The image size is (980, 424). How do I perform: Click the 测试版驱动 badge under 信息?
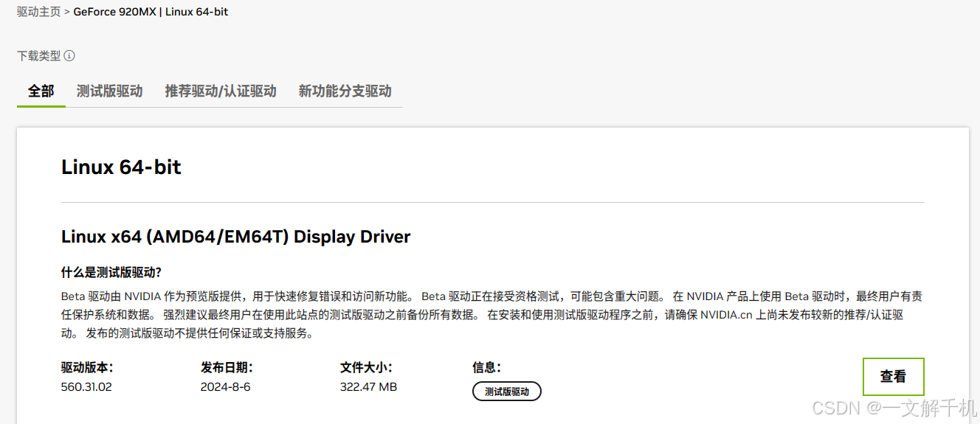tap(507, 392)
